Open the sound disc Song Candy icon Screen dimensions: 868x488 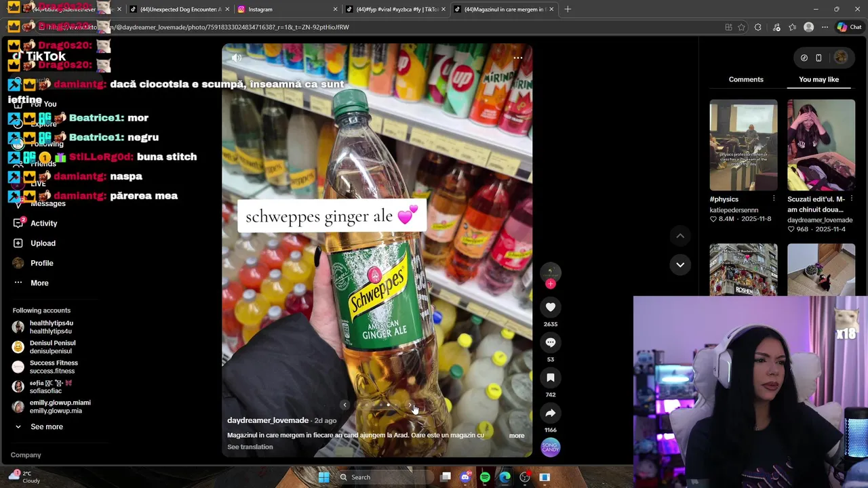point(551,447)
